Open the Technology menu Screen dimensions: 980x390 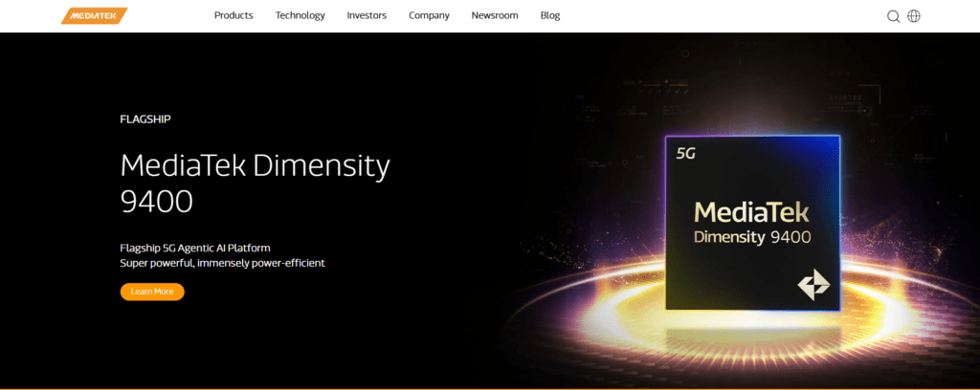tap(300, 15)
